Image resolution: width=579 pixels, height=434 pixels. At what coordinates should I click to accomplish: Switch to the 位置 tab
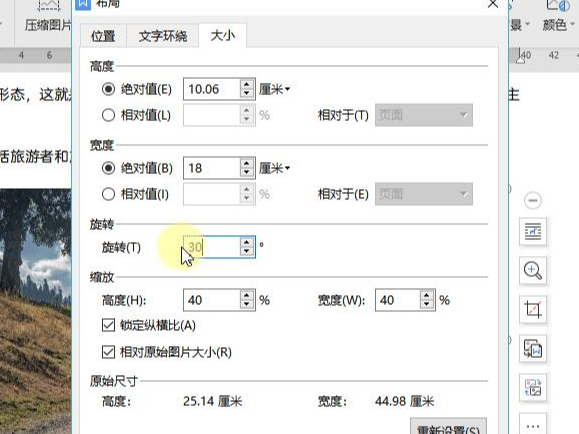coord(103,36)
